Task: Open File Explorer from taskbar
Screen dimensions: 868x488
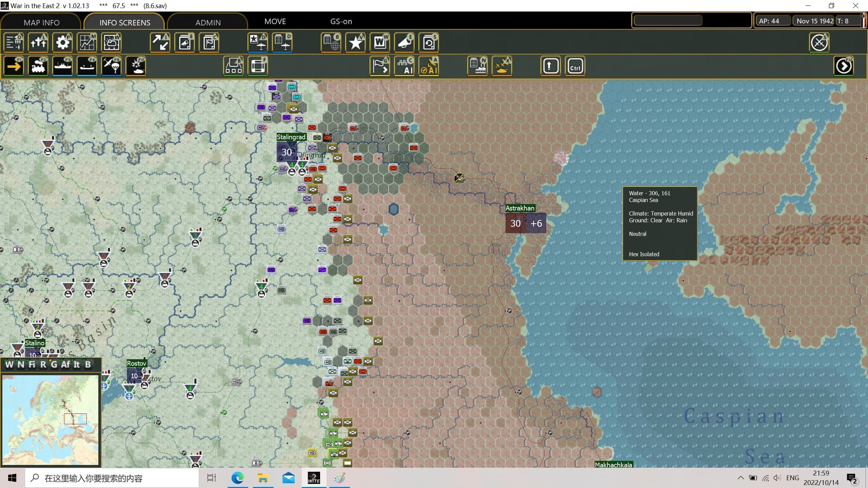Action: click(263, 478)
